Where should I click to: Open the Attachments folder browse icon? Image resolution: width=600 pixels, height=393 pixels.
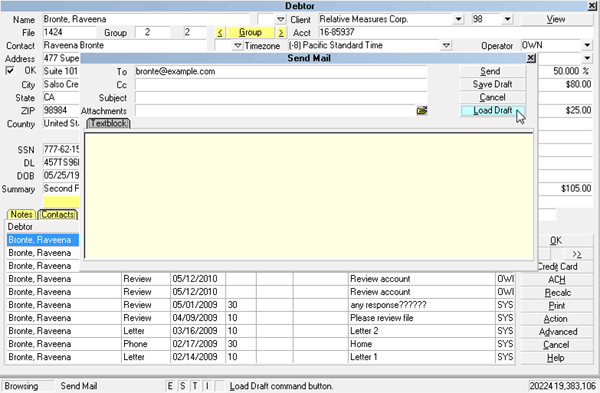(x=422, y=111)
